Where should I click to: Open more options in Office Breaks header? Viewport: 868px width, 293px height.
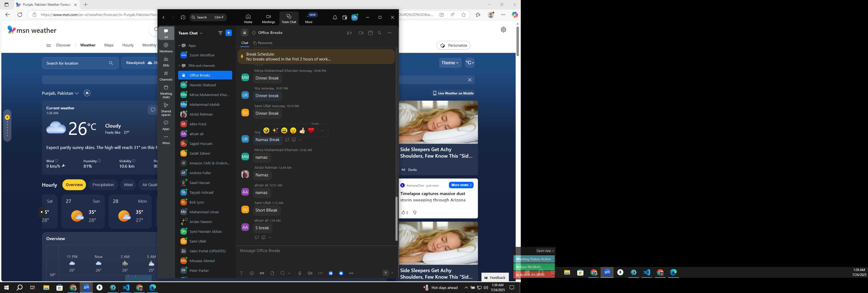(390, 33)
